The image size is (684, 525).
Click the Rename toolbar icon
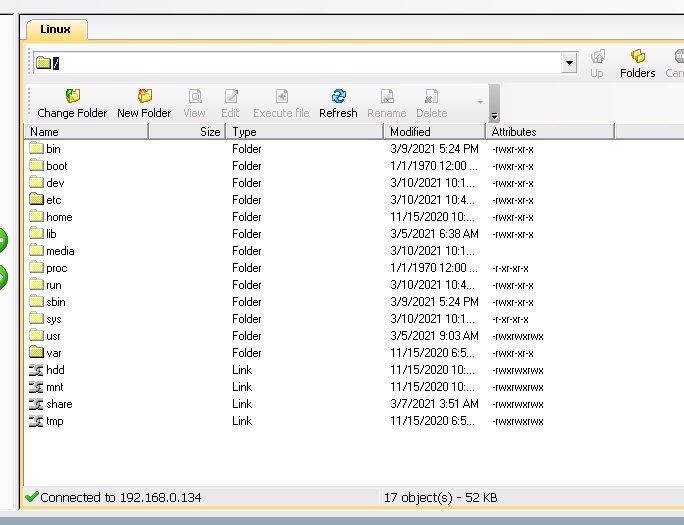(386, 97)
